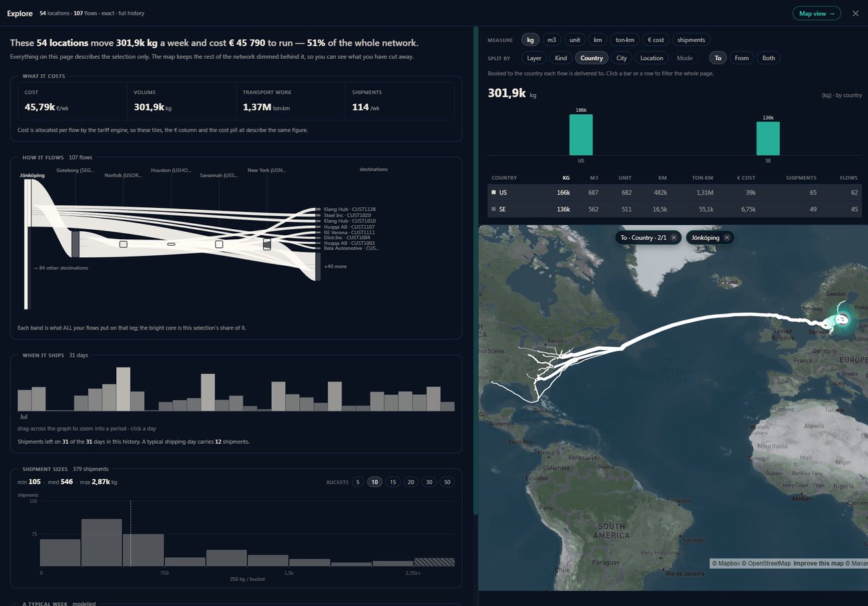Select the US table row
The image size is (868, 606).
click(x=674, y=192)
